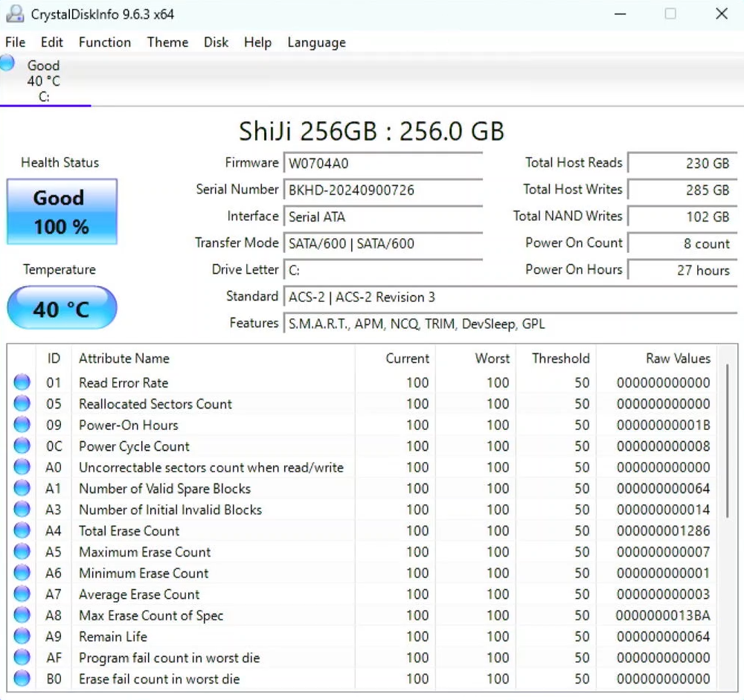This screenshot has height=700, width=744.
Task: Click the blue status orb for Read Error Rate
Action: 22,382
